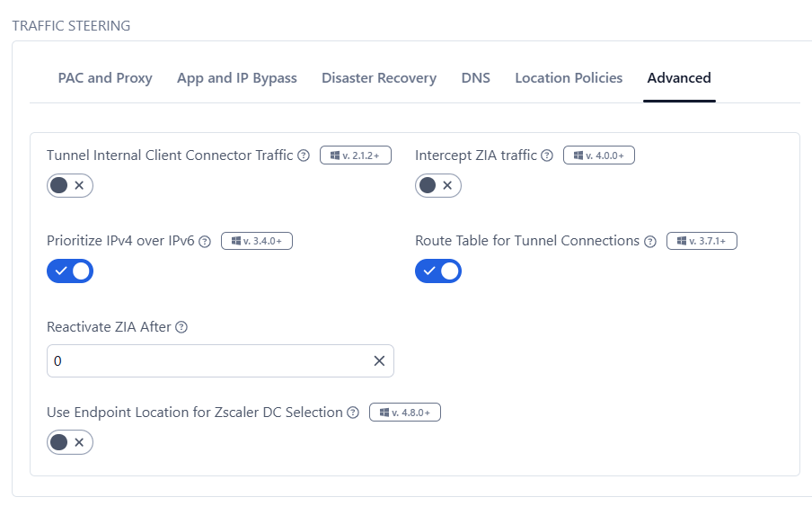Click help icon next to Reactivate ZIA After
Screen dimensions: 812x515
tap(181, 327)
